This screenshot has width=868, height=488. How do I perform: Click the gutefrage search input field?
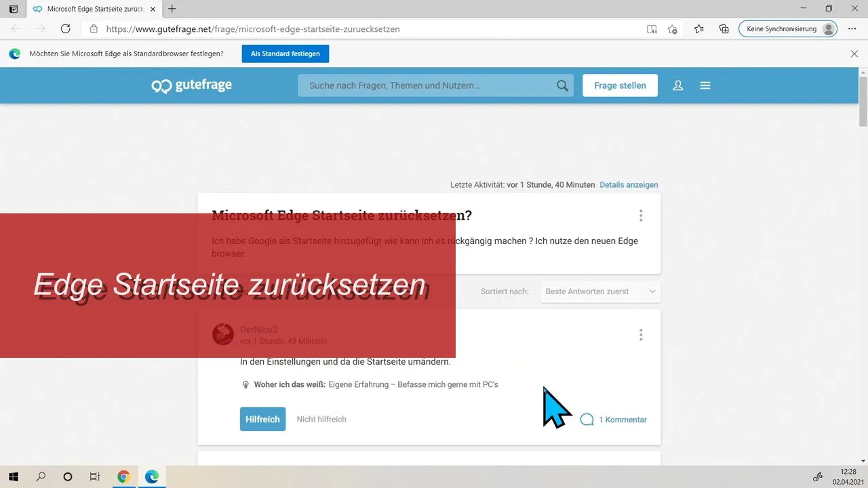(x=427, y=85)
